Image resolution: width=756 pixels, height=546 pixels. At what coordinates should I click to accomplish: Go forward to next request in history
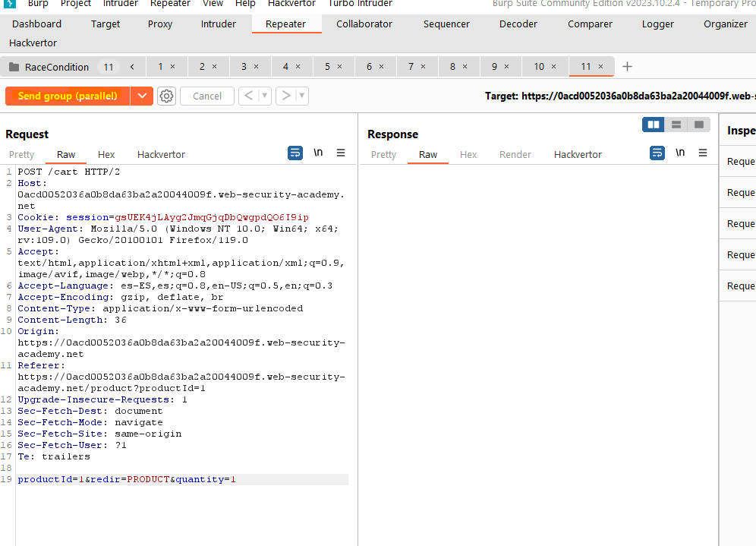coord(286,96)
